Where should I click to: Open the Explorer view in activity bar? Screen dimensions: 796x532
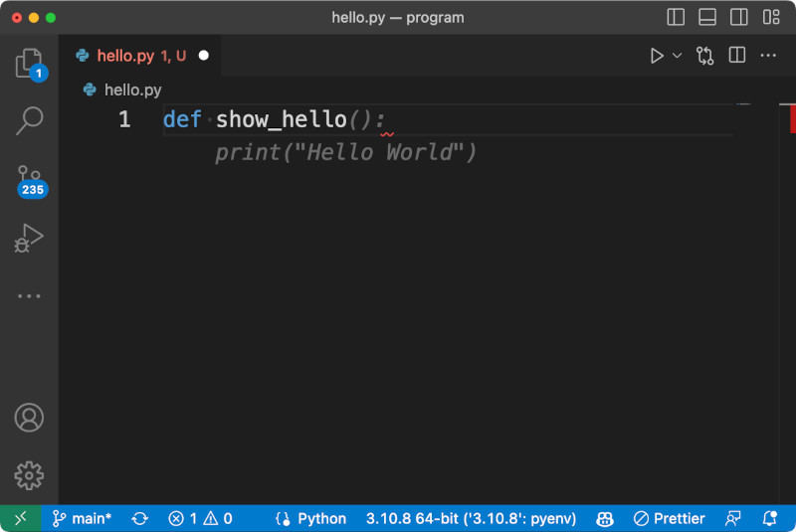[x=29, y=64]
